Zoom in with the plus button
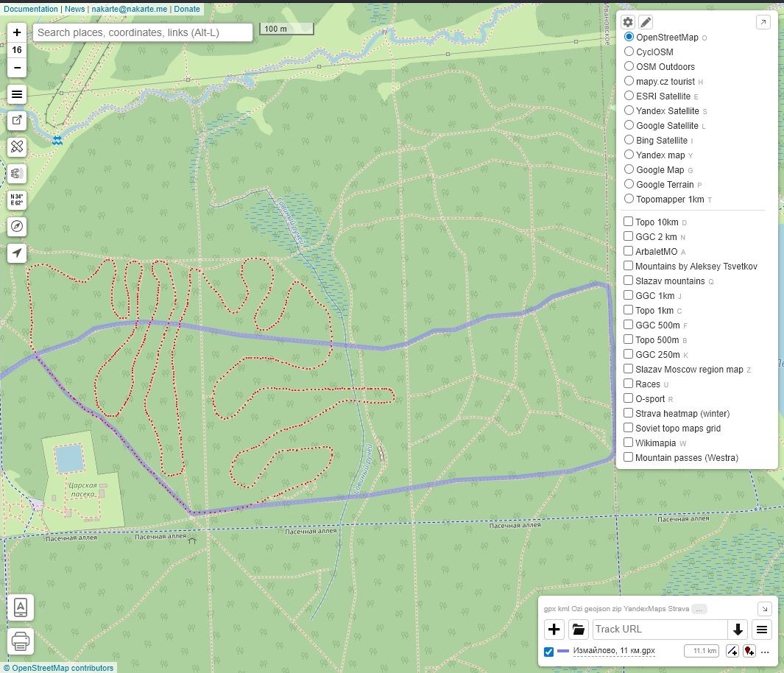This screenshot has width=784, height=673. click(17, 32)
